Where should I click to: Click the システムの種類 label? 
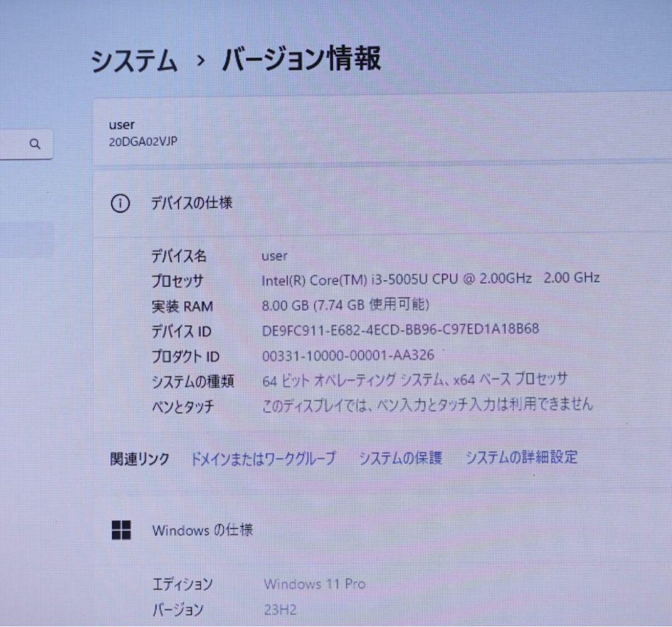tap(193, 381)
